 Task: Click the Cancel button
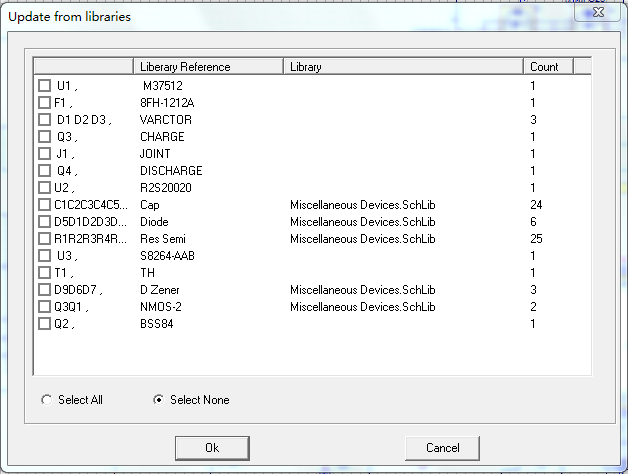click(x=442, y=448)
